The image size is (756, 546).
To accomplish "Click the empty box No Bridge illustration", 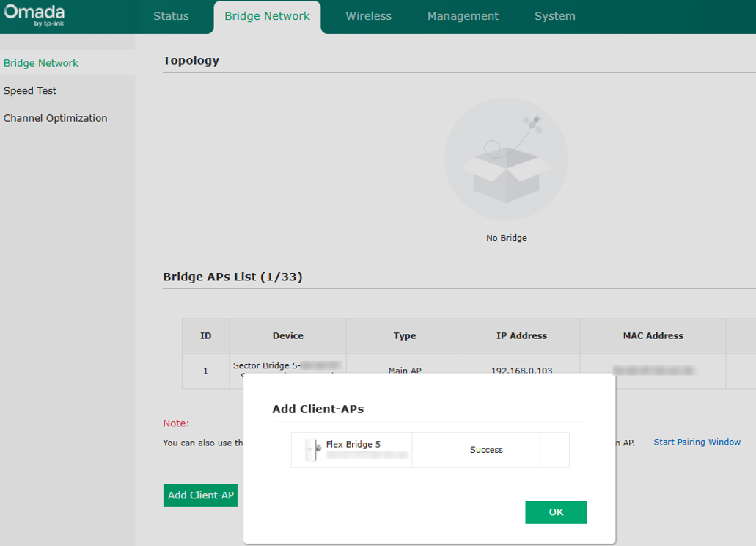I will click(506, 159).
